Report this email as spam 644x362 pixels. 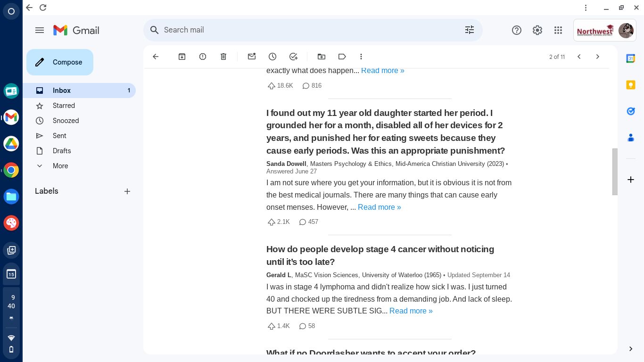203,57
